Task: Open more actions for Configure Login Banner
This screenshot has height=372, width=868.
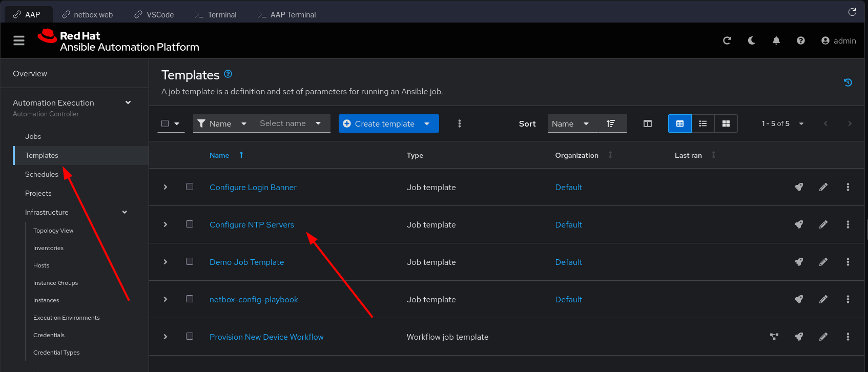Action: coord(848,187)
